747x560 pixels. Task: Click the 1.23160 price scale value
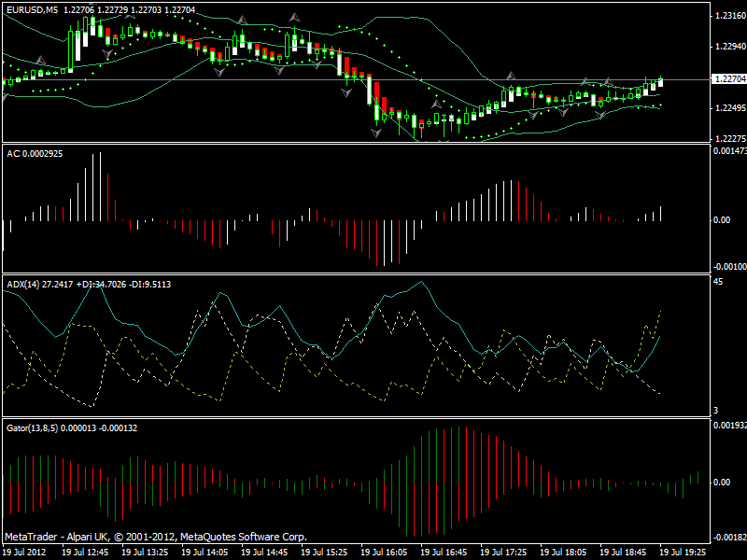click(x=730, y=16)
